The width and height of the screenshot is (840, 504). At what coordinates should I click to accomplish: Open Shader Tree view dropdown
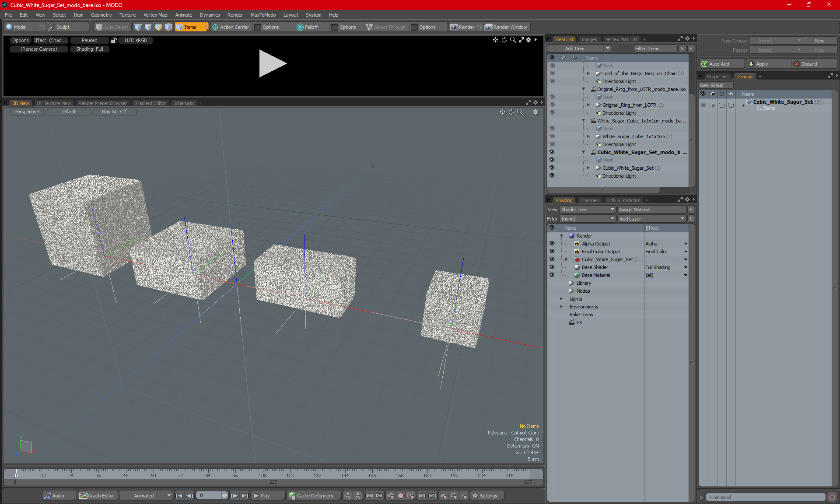[588, 210]
